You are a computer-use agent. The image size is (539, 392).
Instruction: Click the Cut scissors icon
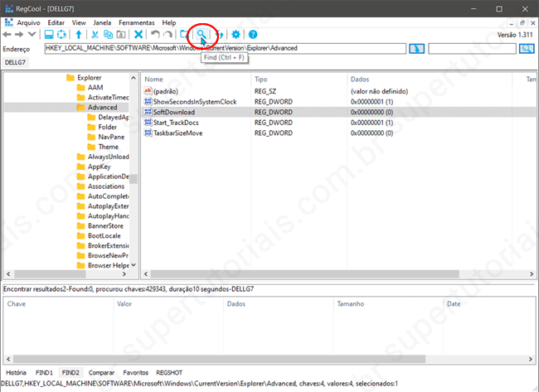[x=95, y=34]
